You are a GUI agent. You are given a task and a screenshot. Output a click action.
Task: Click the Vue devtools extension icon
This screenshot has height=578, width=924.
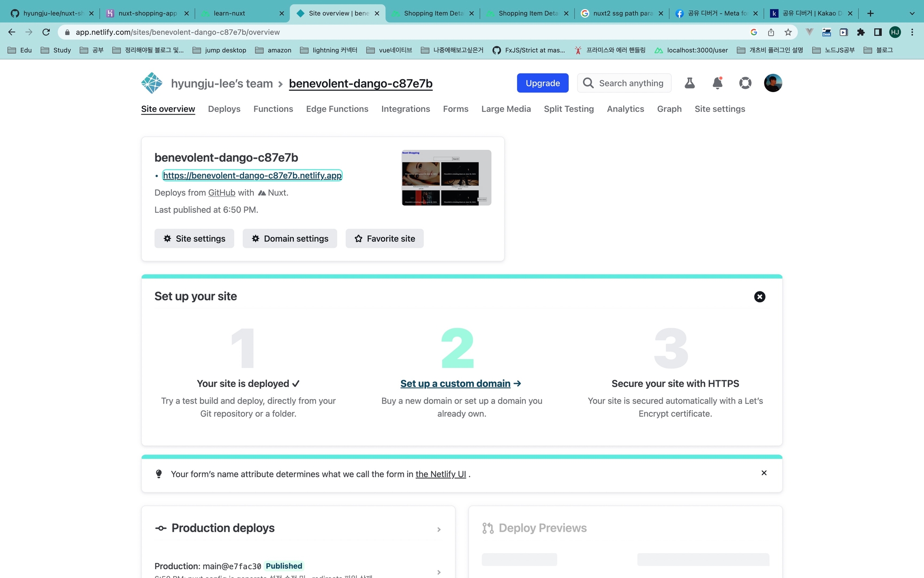click(x=809, y=32)
